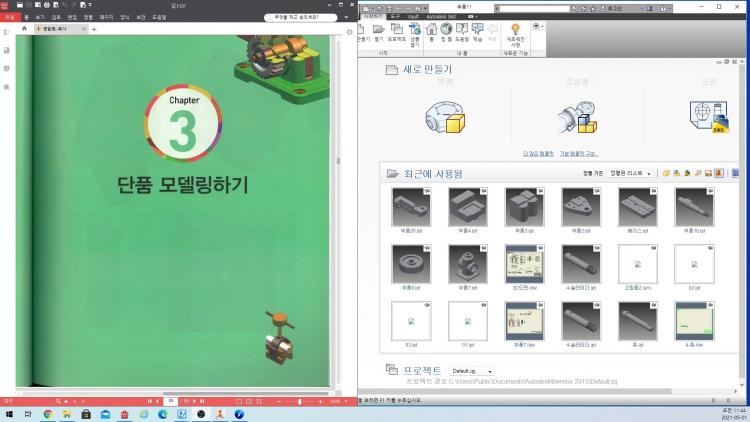This screenshot has height=422, width=750.
Task: Switch to the Vault ribbon tab
Action: pyautogui.click(x=413, y=17)
